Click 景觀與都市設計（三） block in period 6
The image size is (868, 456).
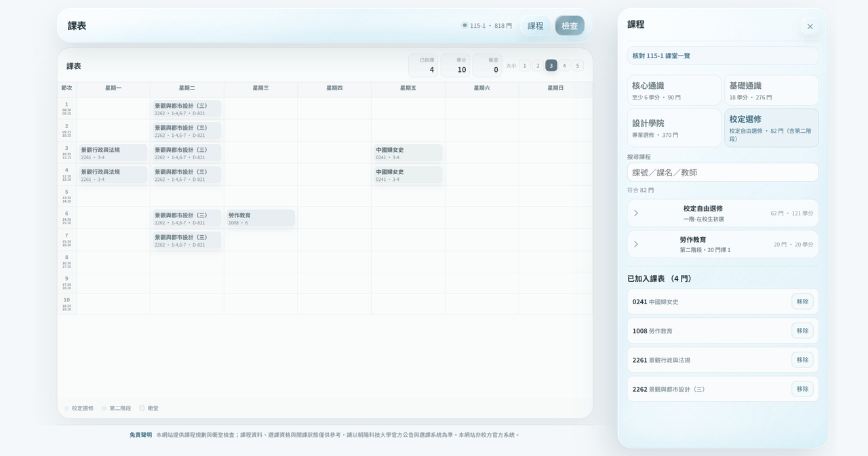[186, 218]
